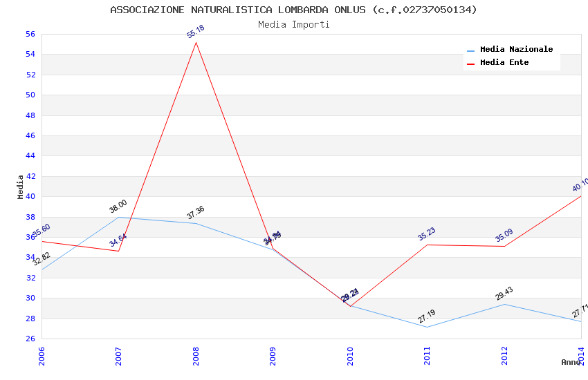Click the 34.64 data label
Viewport: 588px width, 380px height.
tap(118, 240)
